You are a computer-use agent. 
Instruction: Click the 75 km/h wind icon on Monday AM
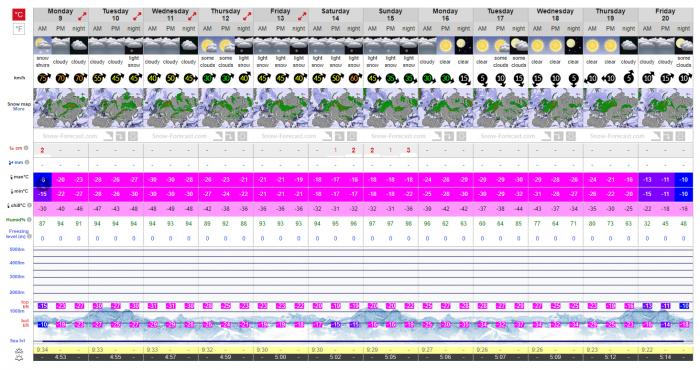pos(43,79)
